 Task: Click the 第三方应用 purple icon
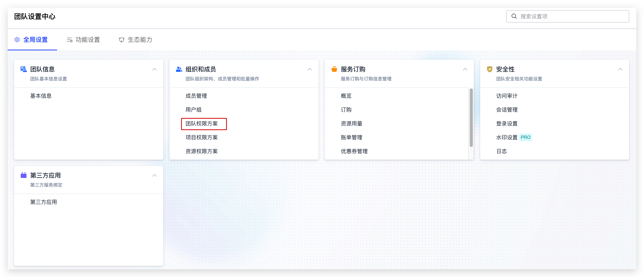[23, 175]
